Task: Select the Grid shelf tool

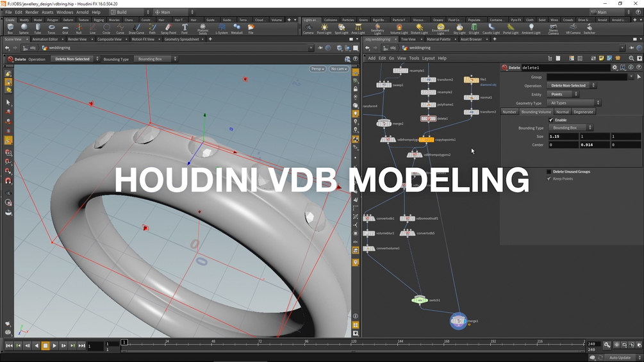Action: [65, 29]
